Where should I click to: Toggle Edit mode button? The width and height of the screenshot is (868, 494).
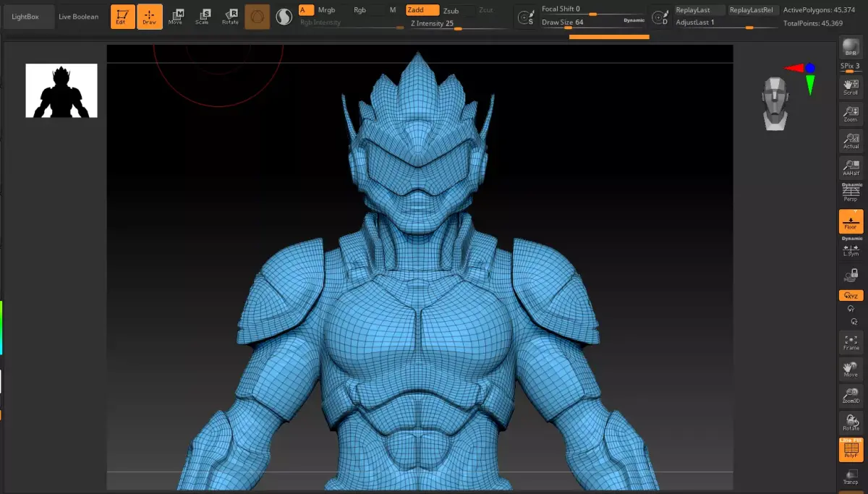click(x=124, y=17)
